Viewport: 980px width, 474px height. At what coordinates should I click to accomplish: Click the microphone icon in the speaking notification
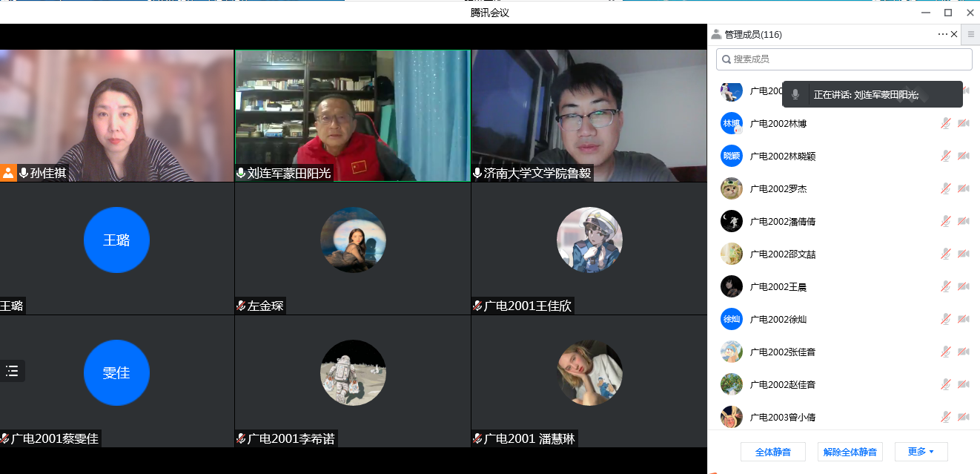pos(795,94)
